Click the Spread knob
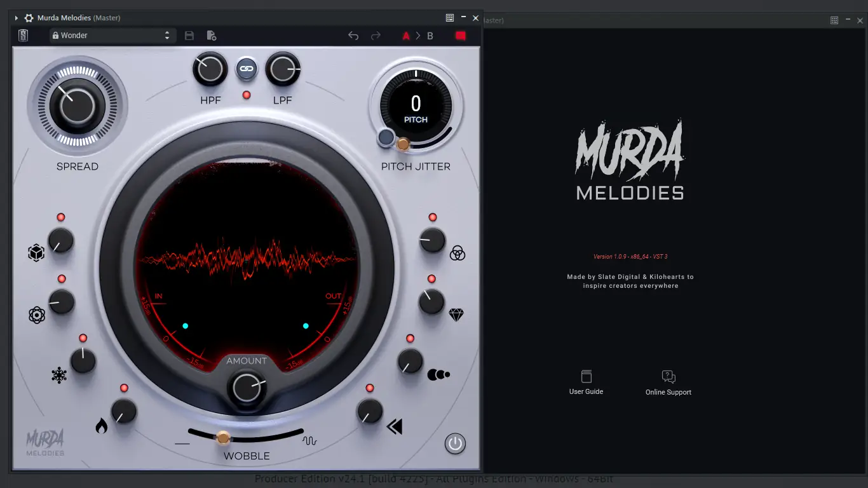The width and height of the screenshot is (868, 488). coord(78,105)
